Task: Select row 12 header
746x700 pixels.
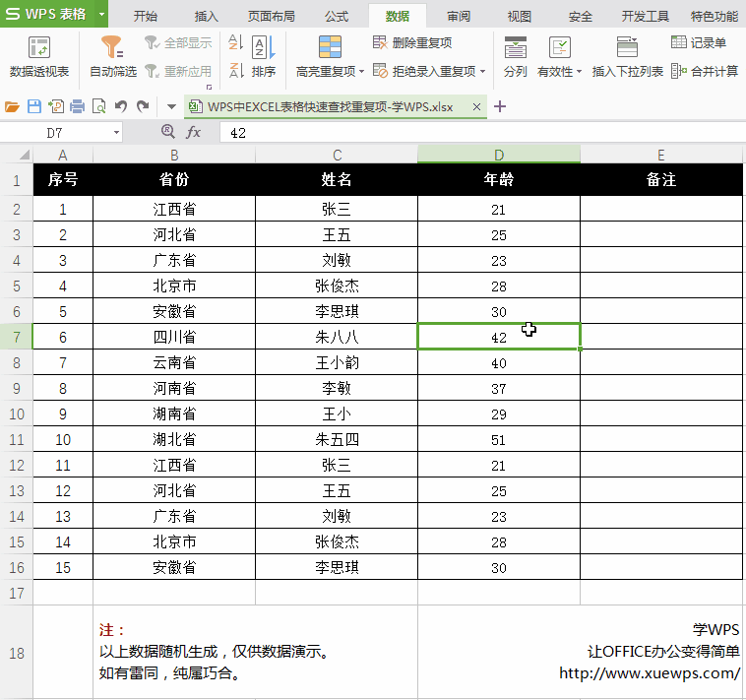Action: pos(16,465)
